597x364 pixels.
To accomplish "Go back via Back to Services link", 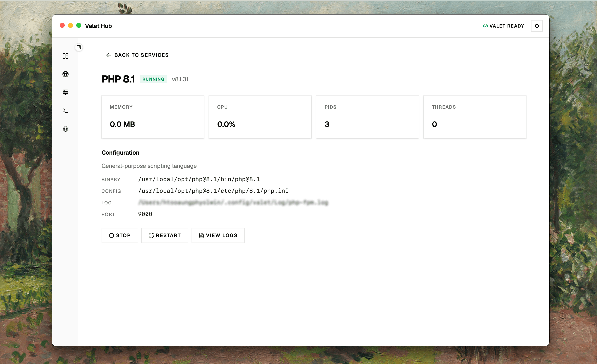I will (x=137, y=55).
